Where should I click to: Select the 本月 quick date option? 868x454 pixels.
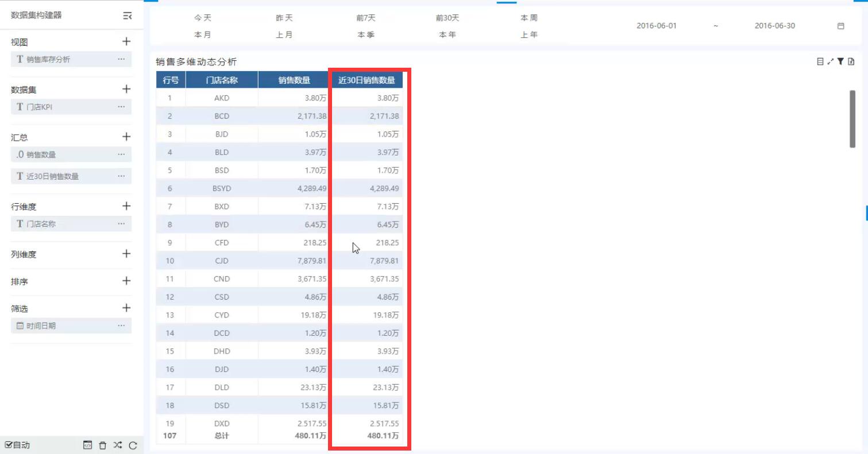202,35
